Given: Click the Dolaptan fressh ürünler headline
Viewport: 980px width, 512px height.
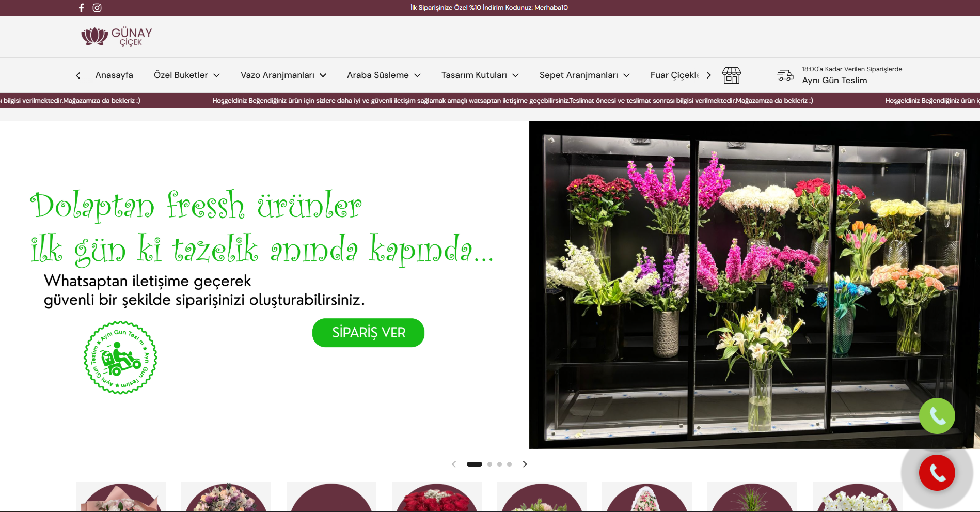Looking at the screenshot, I should pyautogui.click(x=196, y=206).
